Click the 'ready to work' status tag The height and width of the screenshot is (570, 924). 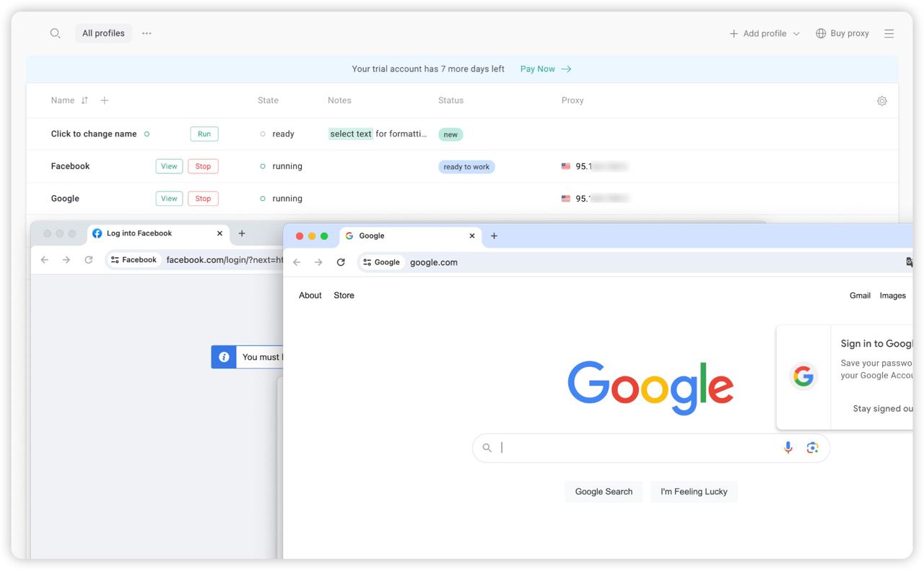(x=466, y=167)
